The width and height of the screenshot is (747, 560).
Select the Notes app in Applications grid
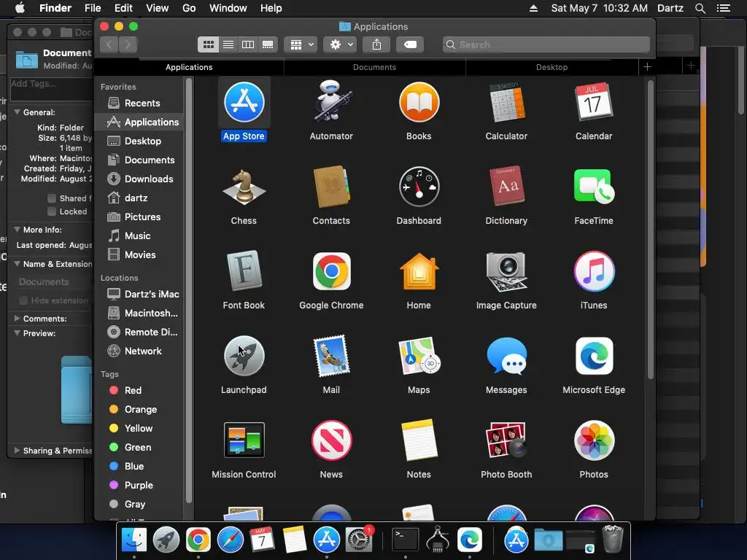(x=419, y=440)
